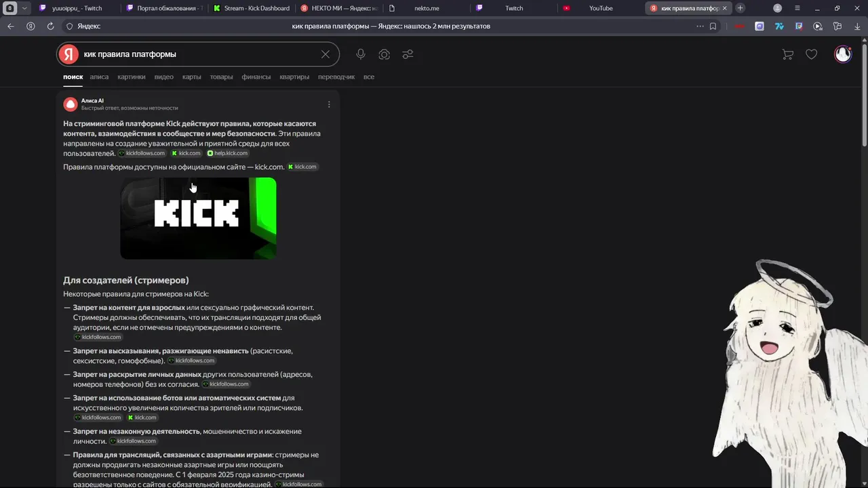Open the help.kick.com source chip
The image size is (868, 488).
coord(227,153)
